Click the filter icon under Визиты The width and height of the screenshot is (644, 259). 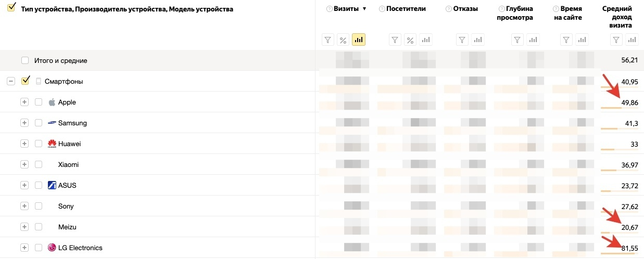pyautogui.click(x=327, y=40)
